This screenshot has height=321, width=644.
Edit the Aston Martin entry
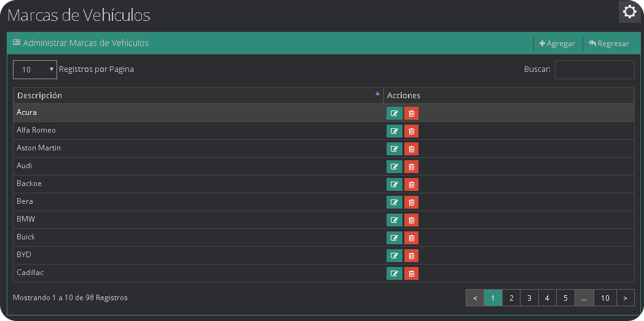point(394,149)
